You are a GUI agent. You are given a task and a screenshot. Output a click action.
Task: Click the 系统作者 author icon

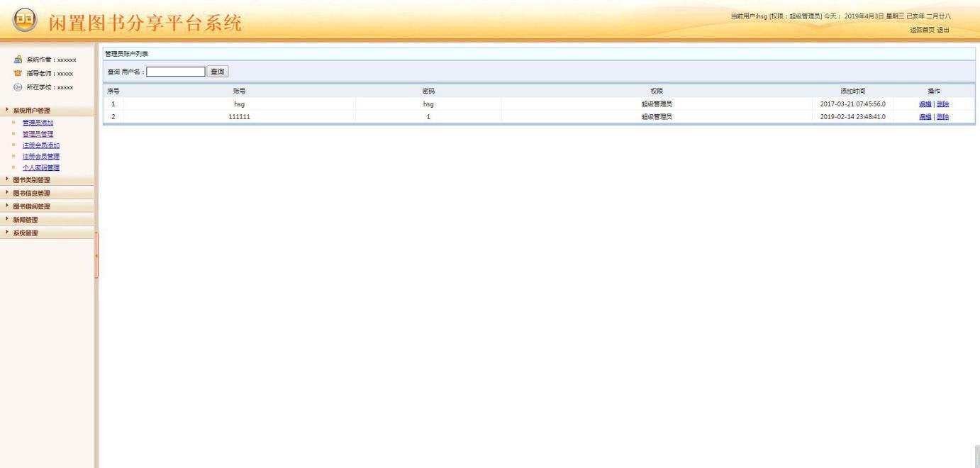[17, 60]
